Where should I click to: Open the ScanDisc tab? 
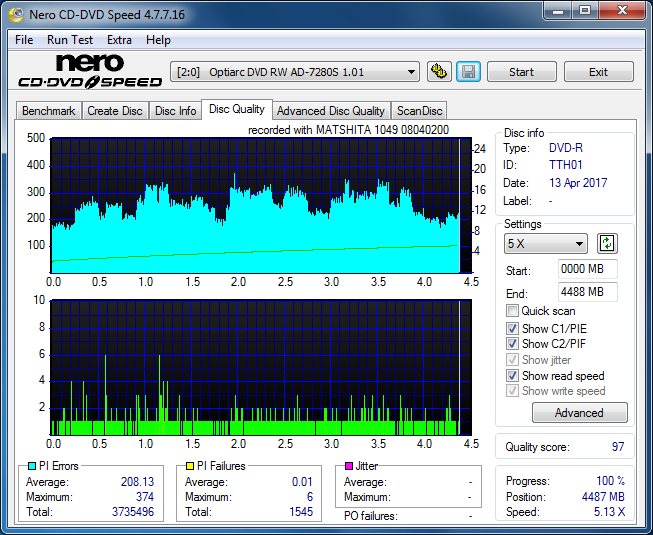419,111
